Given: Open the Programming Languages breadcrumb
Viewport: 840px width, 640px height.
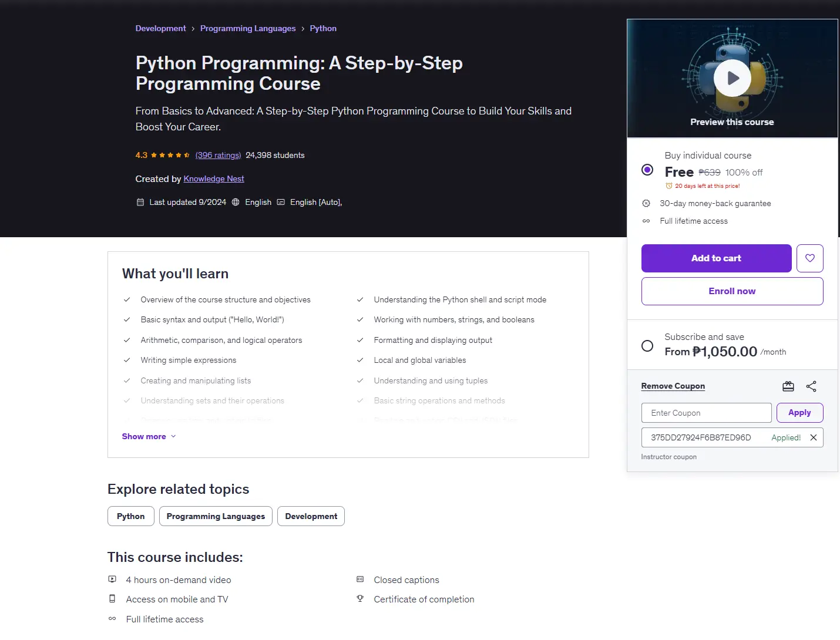Looking at the screenshot, I should (248, 29).
